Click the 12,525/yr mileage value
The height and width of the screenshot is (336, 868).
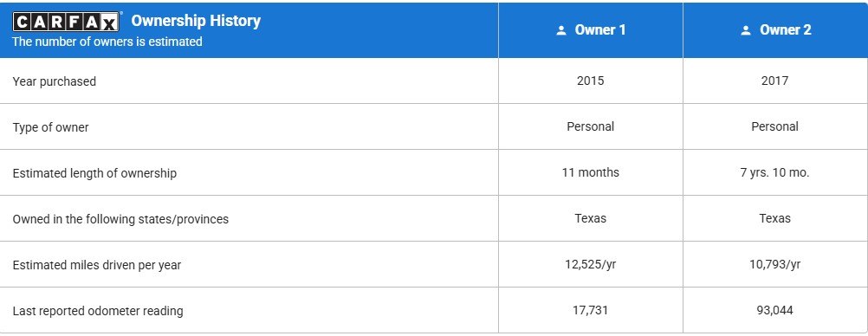[x=590, y=265]
